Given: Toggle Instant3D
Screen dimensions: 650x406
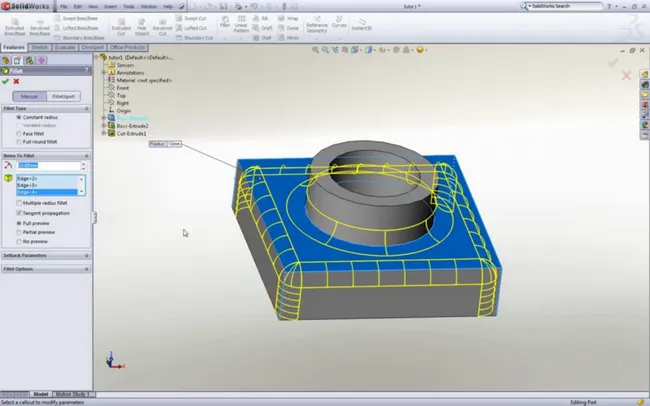Looking at the screenshot, I should tap(362, 24).
